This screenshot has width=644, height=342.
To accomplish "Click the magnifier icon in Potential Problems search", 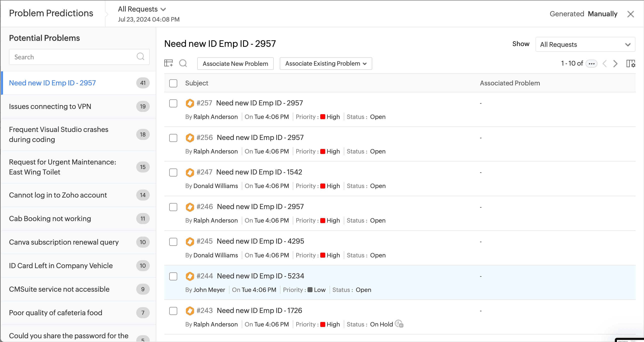I will click(140, 57).
